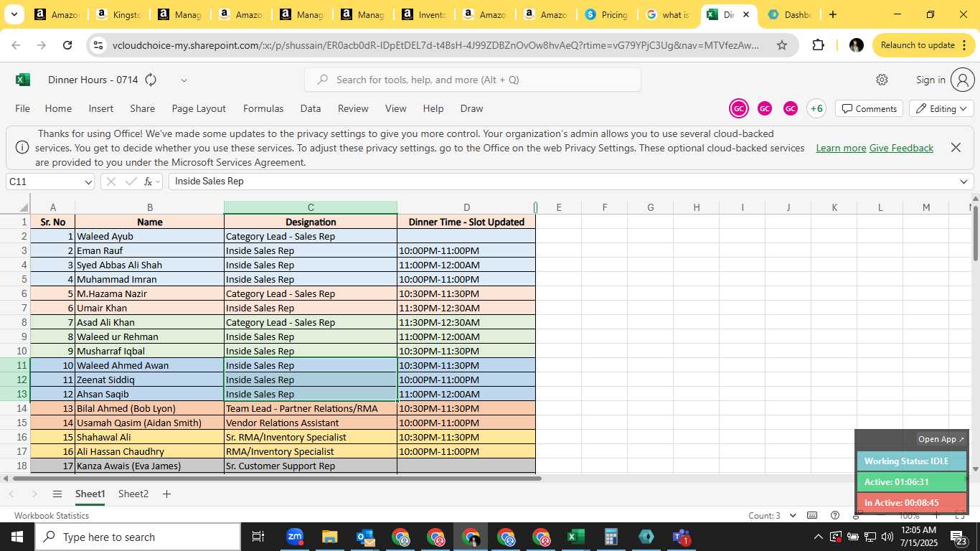Click the info icon in privacy banner
The height and width of the screenshot is (551, 980).
pos(22,147)
